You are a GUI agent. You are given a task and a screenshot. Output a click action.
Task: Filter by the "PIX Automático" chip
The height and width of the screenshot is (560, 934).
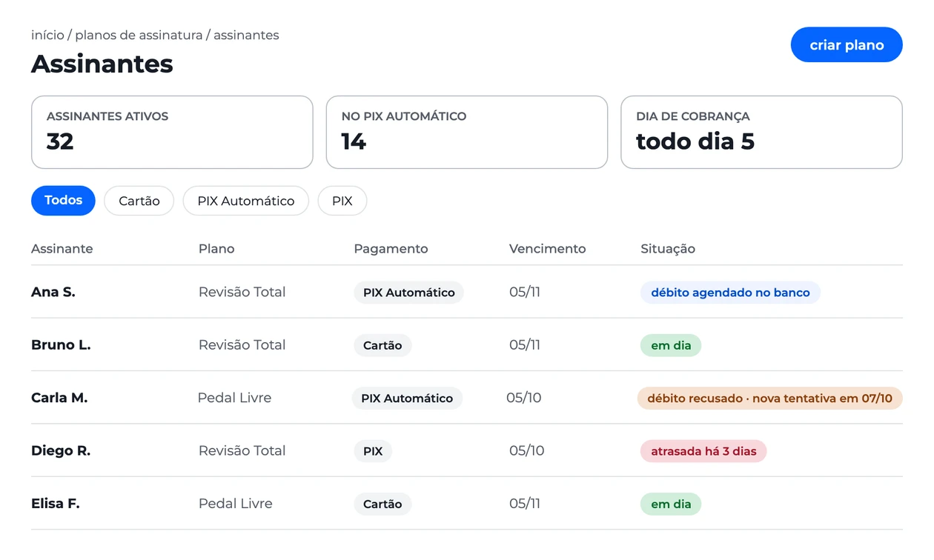pos(246,201)
